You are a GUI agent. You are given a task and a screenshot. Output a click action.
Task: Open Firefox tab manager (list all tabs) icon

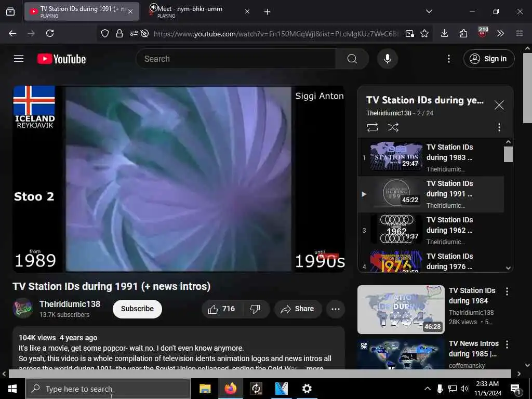10,12
